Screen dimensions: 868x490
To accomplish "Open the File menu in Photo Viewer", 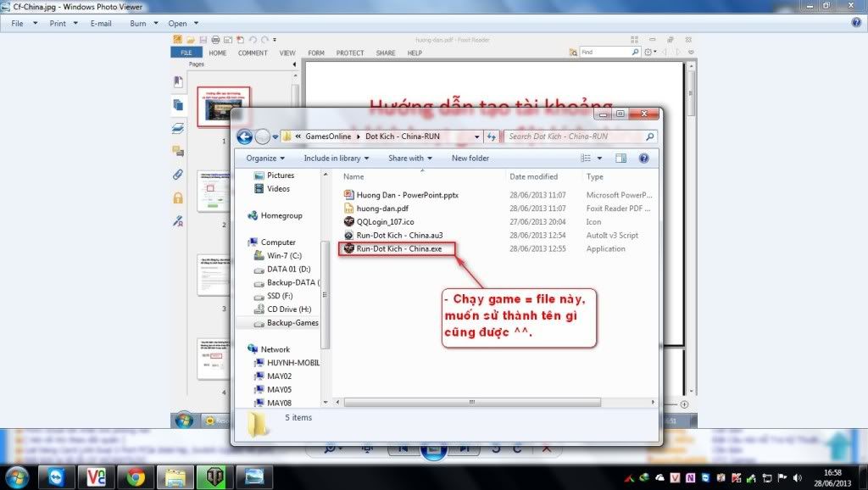I will pyautogui.click(x=17, y=24).
